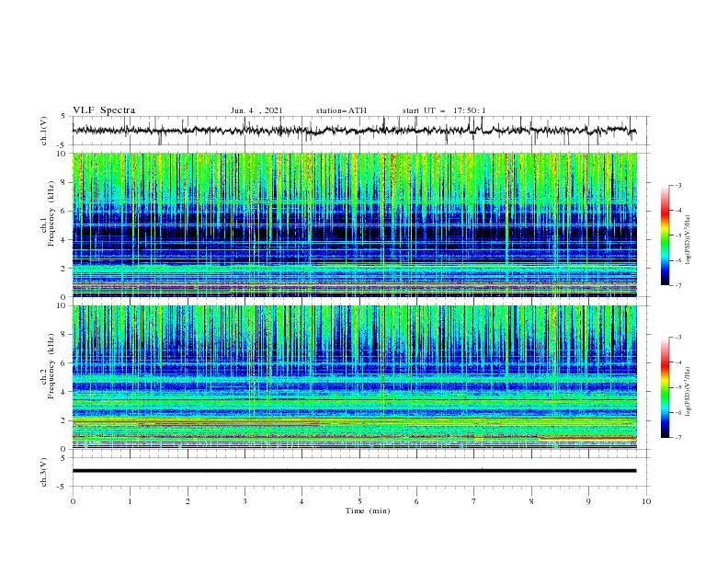
Task: Click the ch.2 spectrogram color scale bar
Action: pos(665,387)
